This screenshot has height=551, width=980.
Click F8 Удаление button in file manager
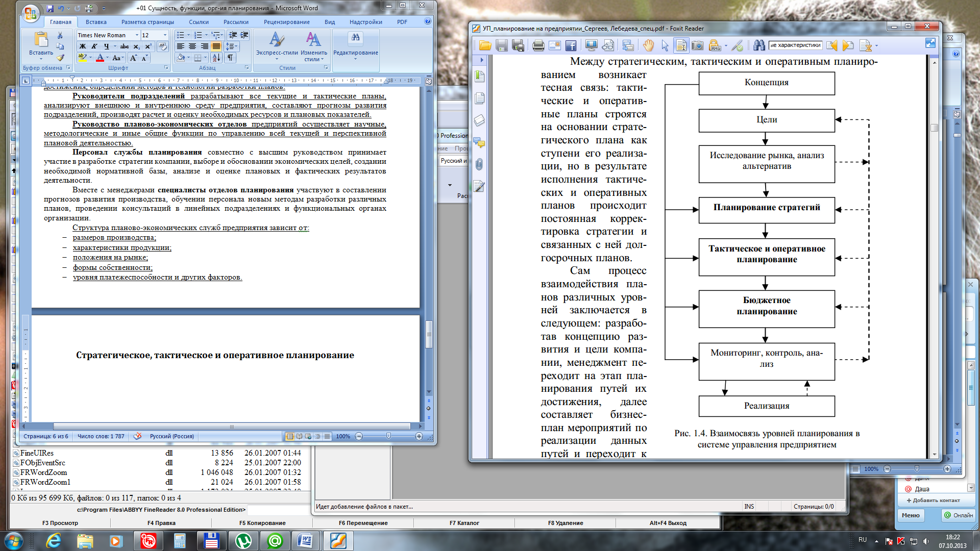(566, 523)
